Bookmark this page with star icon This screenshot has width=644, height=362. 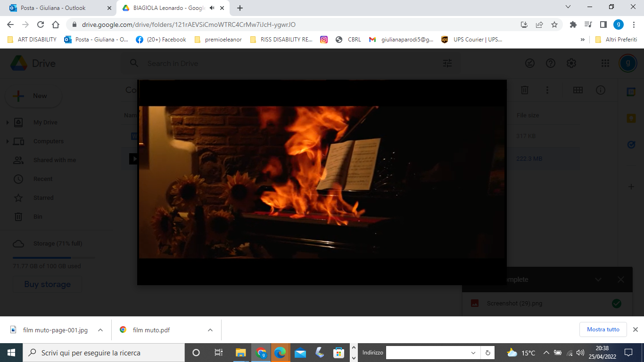[554, 25]
